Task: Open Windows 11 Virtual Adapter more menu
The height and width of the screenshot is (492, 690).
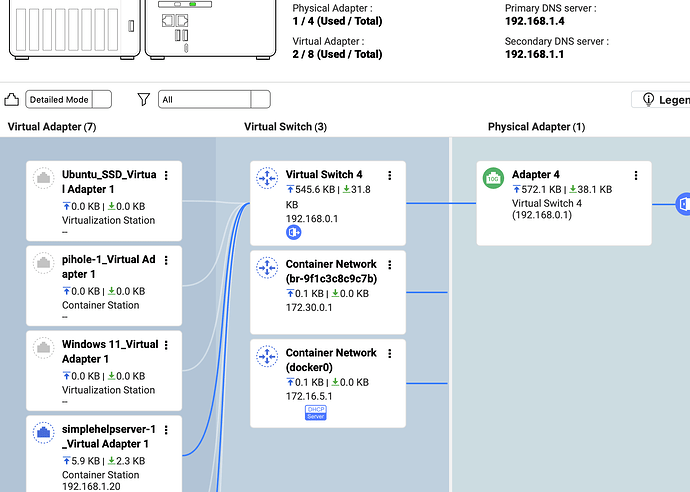Action: (166, 345)
